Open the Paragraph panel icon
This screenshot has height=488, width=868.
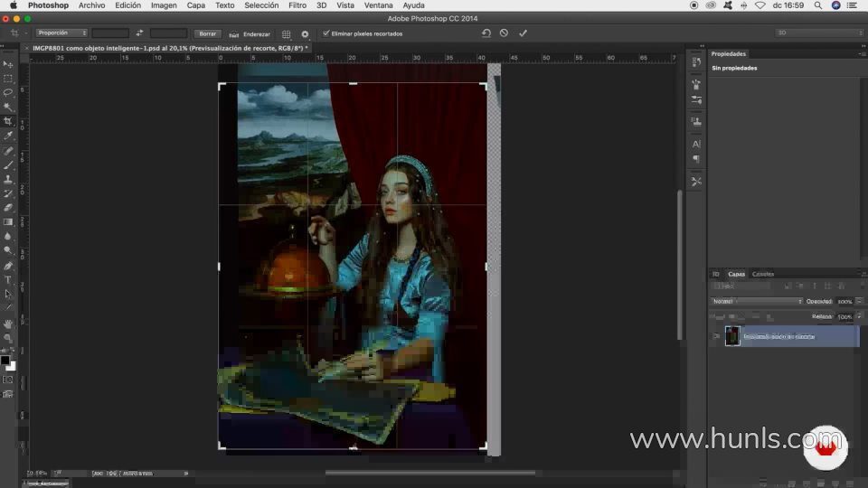(696, 159)
